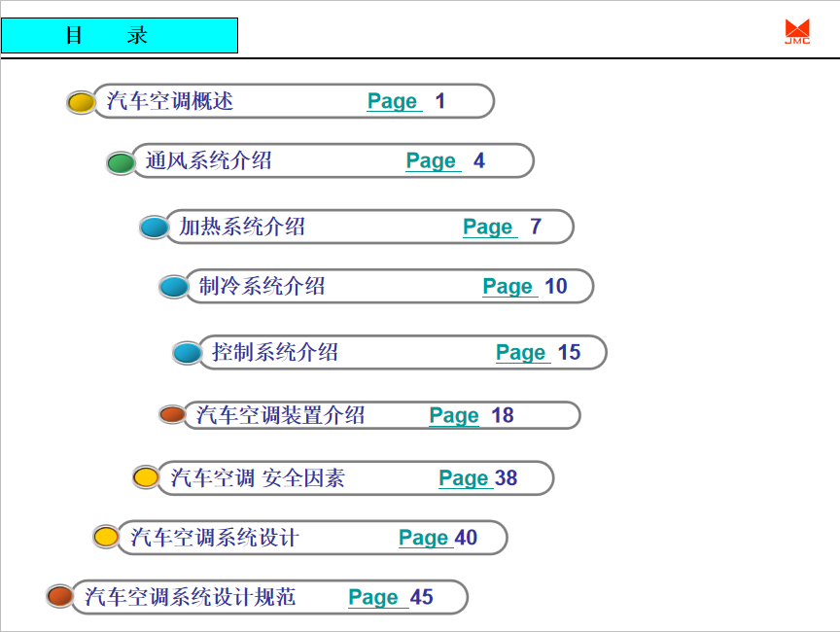Select the 汽车空调装置介绍 entry text
The width and height of the screenshot is (840, 632).
point(280,415)
